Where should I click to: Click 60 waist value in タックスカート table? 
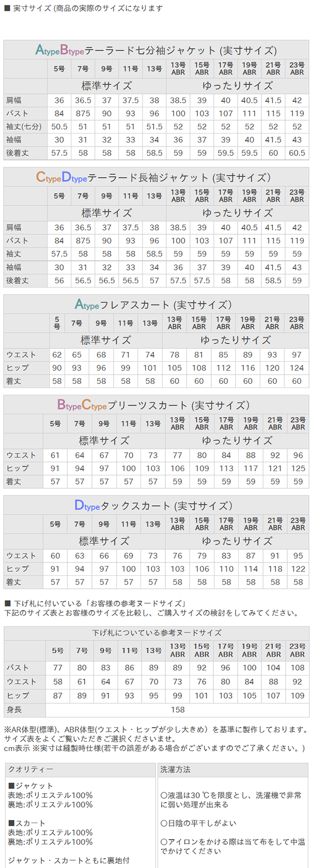point(55,556)
